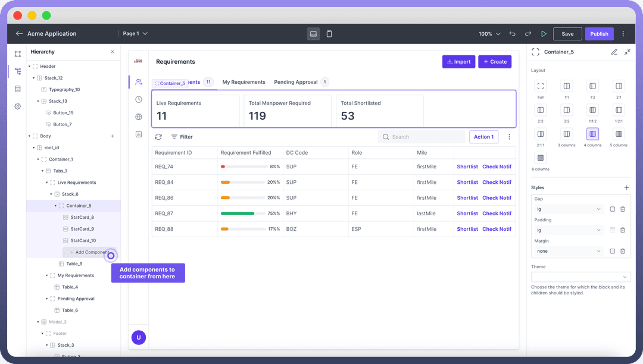
Task: Click Shortlist link for REQ_74
Action: (x=467, y=167)
